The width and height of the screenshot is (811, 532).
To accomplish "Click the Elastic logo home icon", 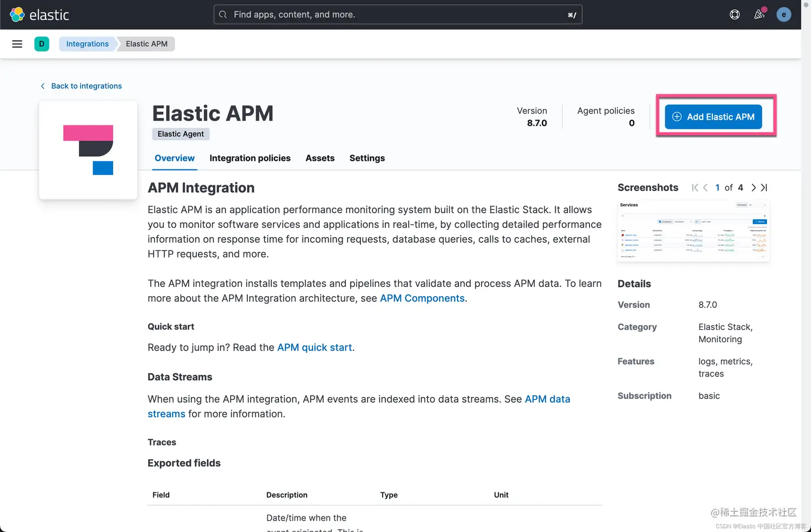I will (17, 14).
